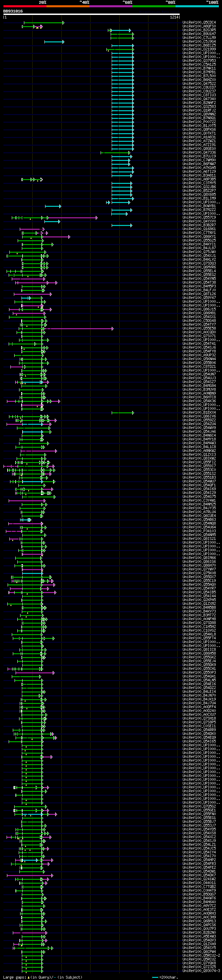Select hit label UniRef100_A8NKW2

tap(199, 451)
